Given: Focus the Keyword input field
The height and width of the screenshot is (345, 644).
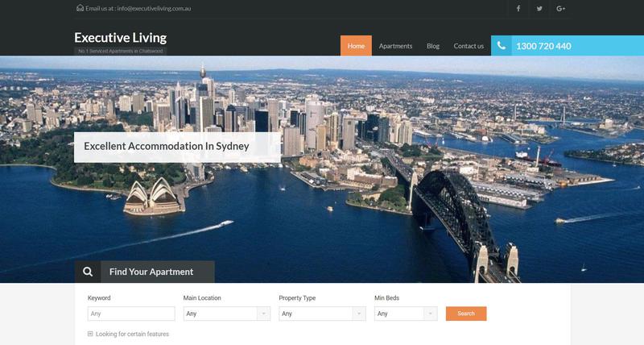Looking at the screenshot, I should 131,314.
